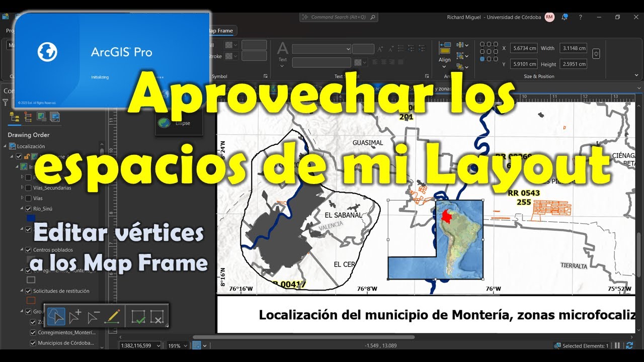The image size is (644, 362).
Task: Choose the add vertex tool
Action: click(x=75, y=317)
